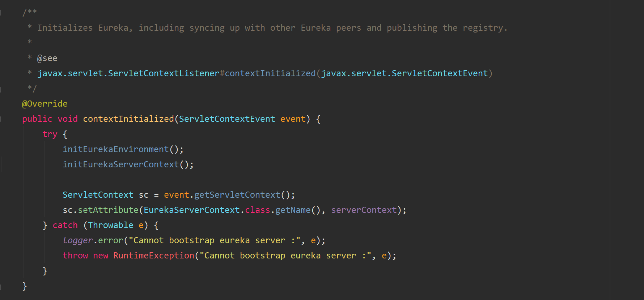Click the 'try' keyword
Viewport: 644px width, 300px height.
(x=50, y=134)
